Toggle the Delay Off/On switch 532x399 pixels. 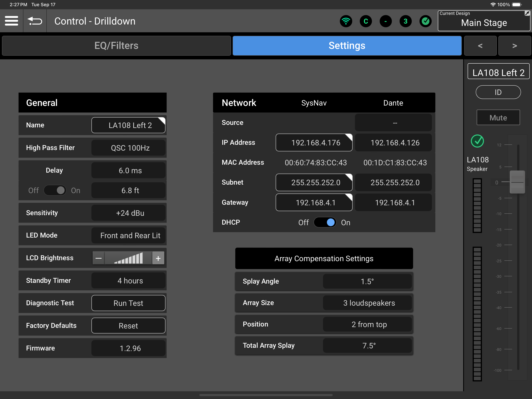click(x=55, y=190)
